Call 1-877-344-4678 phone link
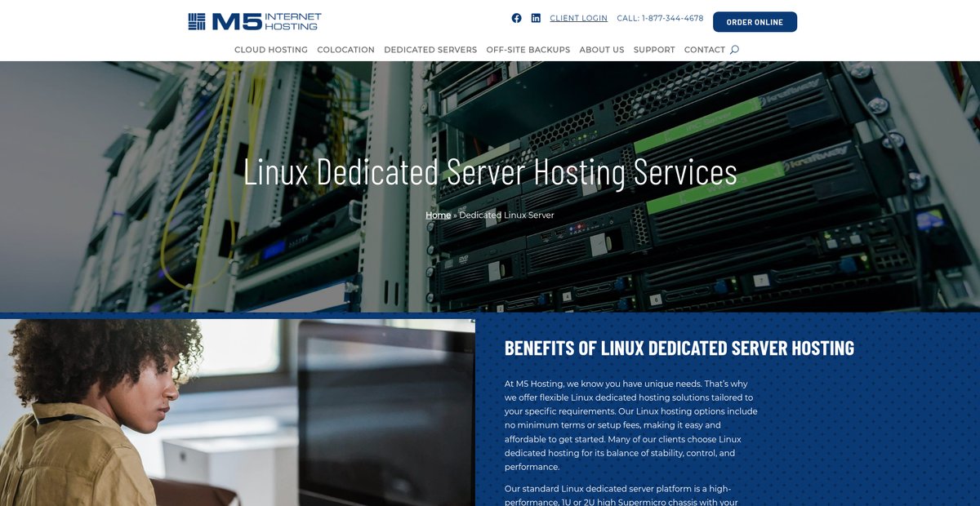 point(660,18)
